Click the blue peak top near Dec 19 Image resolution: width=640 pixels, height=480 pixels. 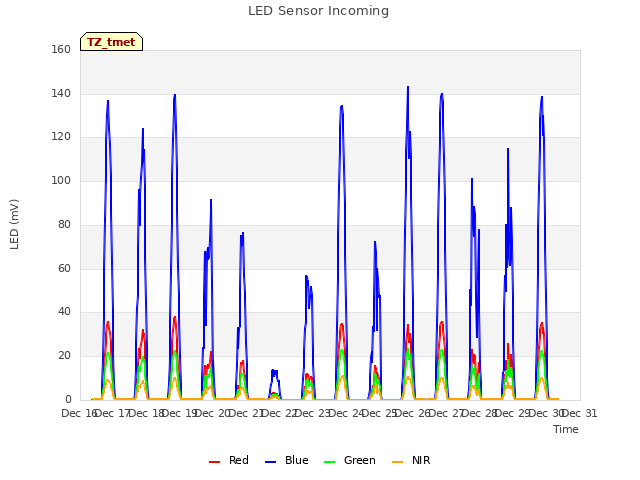175,95
